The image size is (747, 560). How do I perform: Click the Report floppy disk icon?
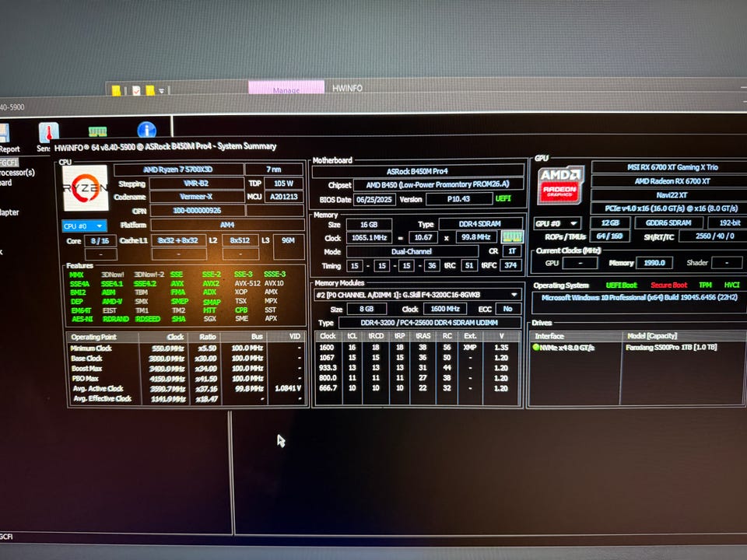pos(5,133)
